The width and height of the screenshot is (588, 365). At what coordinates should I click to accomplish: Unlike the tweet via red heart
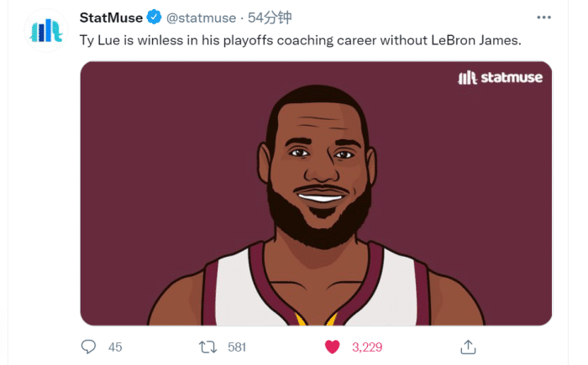click(x=333, y=347)
